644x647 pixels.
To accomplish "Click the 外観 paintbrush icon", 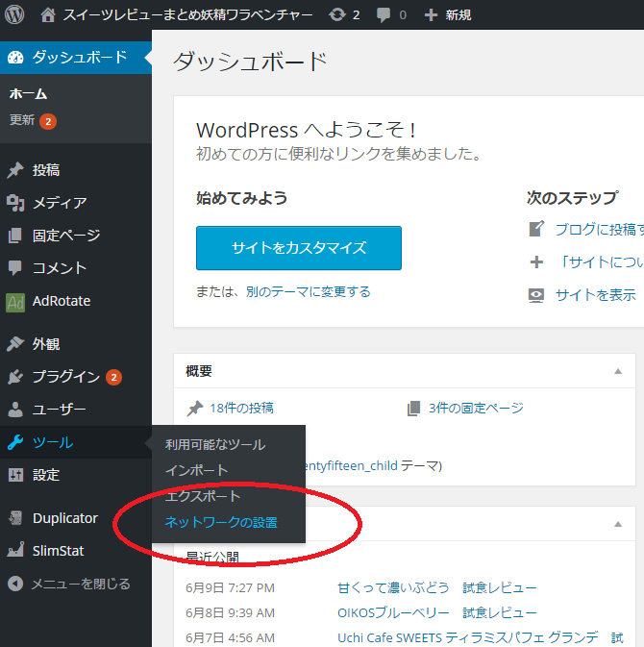I will (15, 344).
